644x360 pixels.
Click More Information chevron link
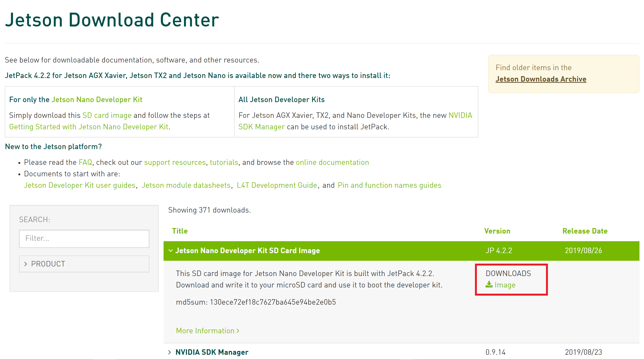coord(207,331)
